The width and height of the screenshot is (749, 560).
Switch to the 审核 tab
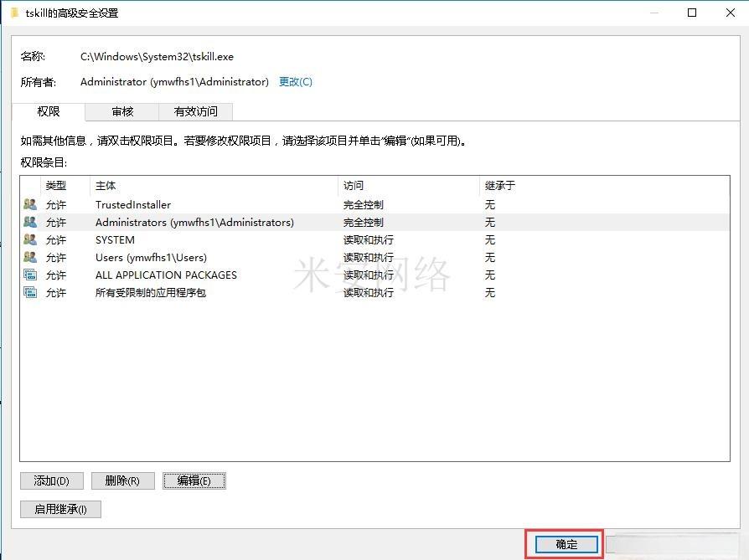[122, 111]
